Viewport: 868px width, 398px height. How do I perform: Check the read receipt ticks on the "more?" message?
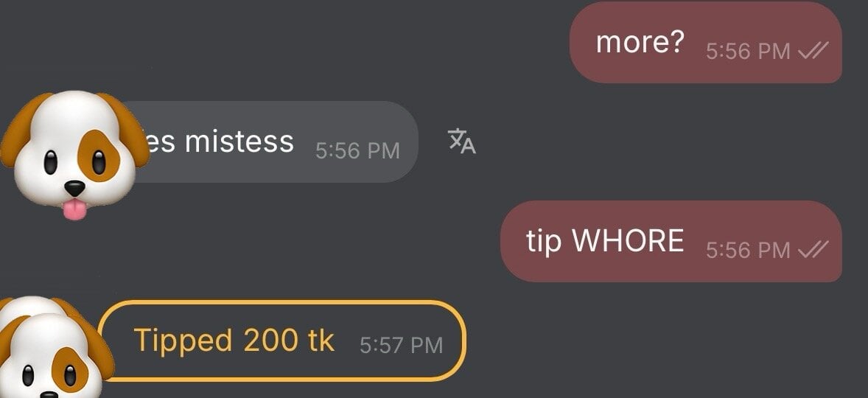point(813,52)
